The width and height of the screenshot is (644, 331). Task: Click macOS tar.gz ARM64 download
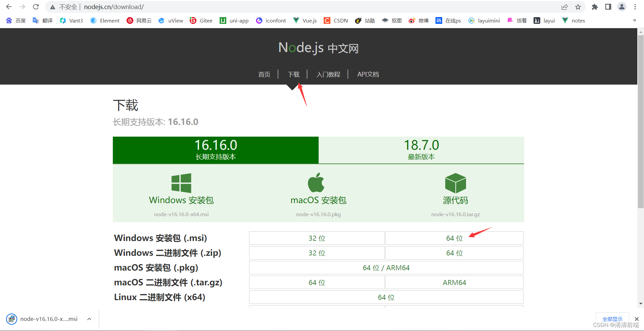[454, 282]
